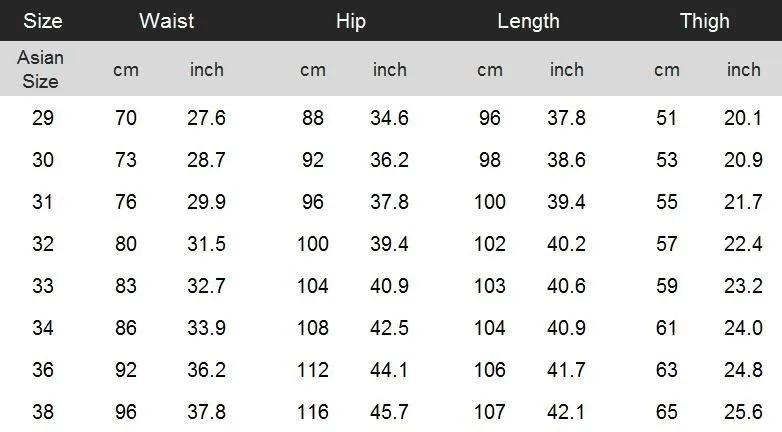Click the Hip column header
This screenshot has height=432, width=782.
click(351, 21)
